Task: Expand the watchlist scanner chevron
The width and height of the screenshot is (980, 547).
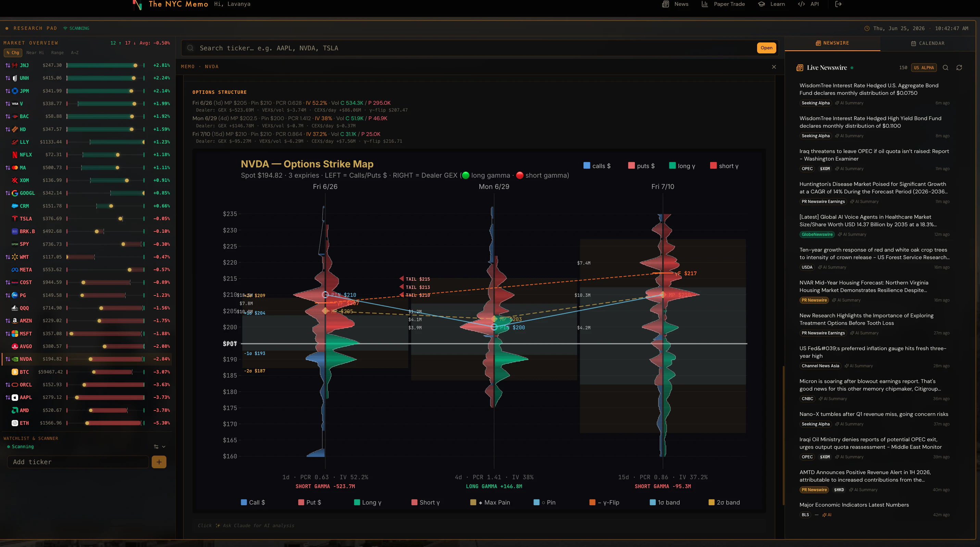Action: (x=164, y=447)
